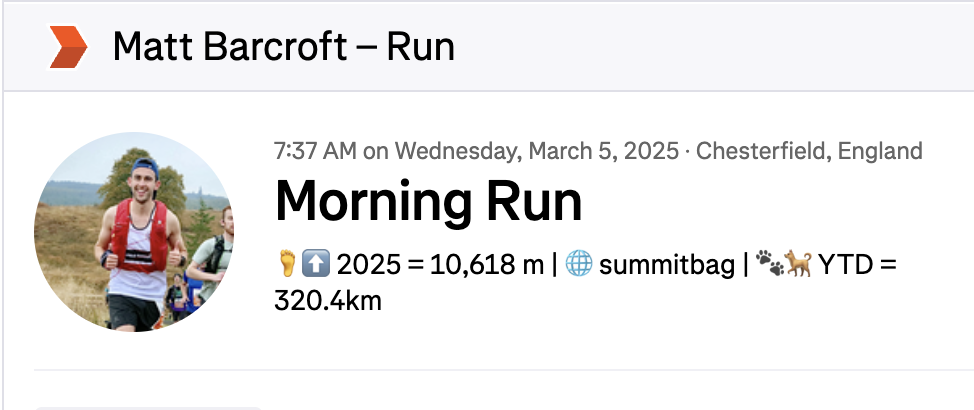Click the dog emoji before YTD
Screen dimensions: 974x410
798,264
